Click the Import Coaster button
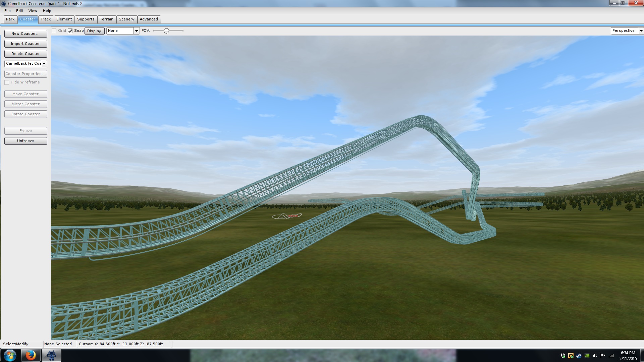This screenshot has height=362, width=644. [25, 44]
